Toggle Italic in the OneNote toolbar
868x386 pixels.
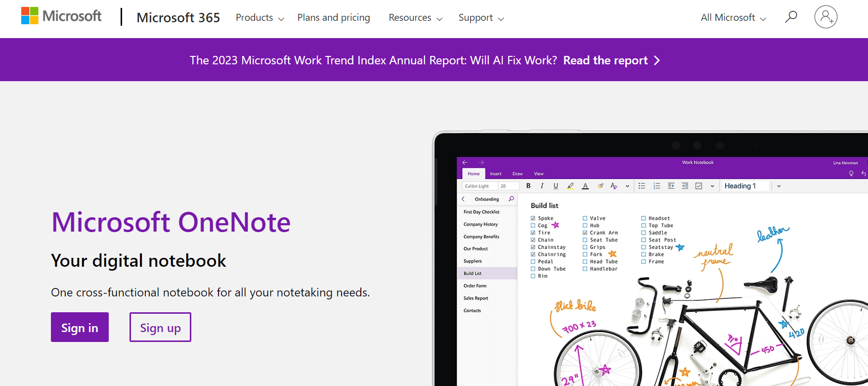point(542,186)
